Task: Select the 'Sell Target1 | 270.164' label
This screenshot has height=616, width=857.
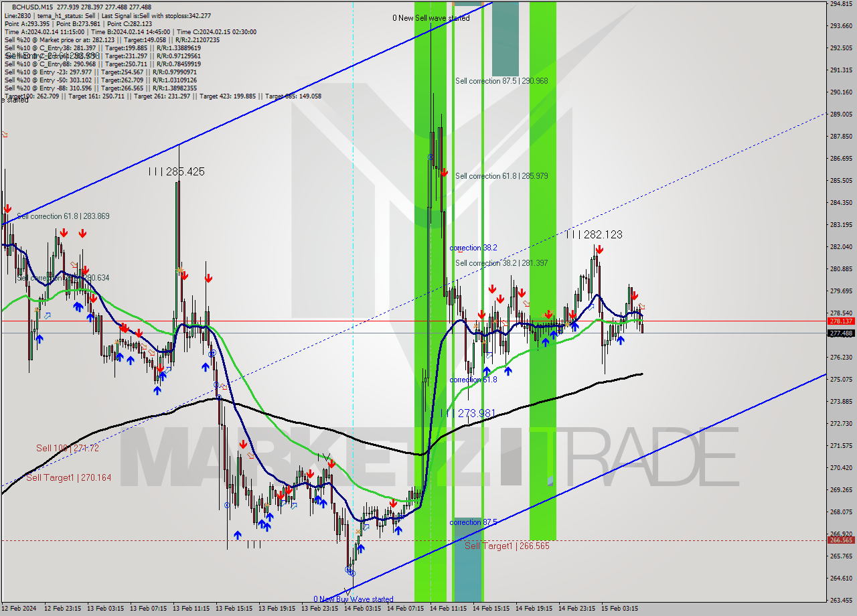Action: coord(69,477)
